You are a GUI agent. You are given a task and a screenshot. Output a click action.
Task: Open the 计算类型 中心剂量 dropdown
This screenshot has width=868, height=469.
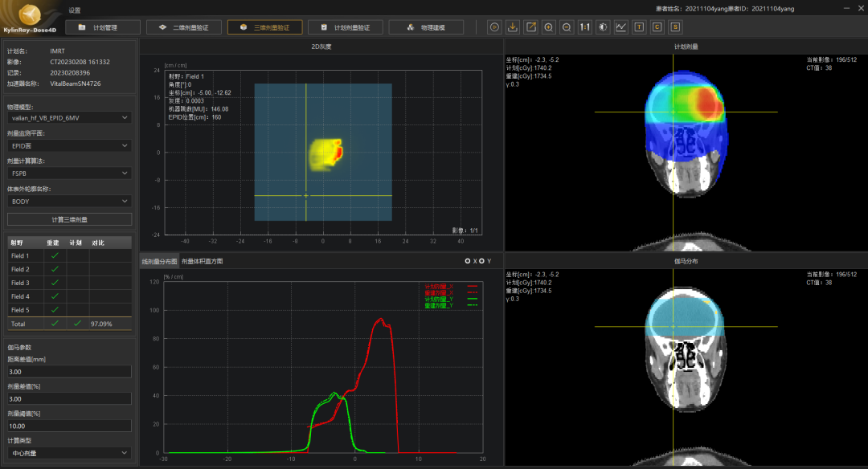click(x=69, y=453)
